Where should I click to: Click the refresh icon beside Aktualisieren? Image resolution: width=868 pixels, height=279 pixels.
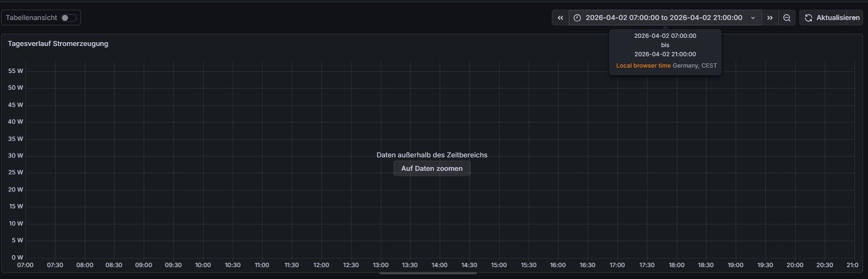click(809, 18)
